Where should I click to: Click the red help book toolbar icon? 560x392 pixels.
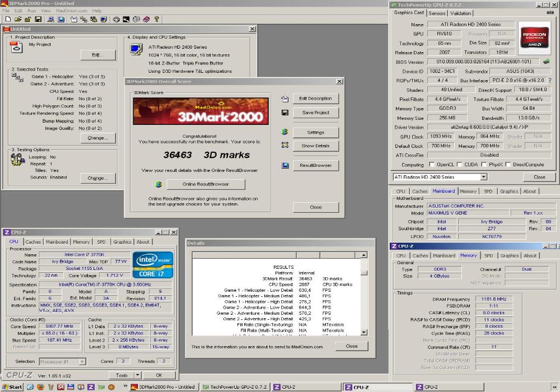tap(146, 19)
